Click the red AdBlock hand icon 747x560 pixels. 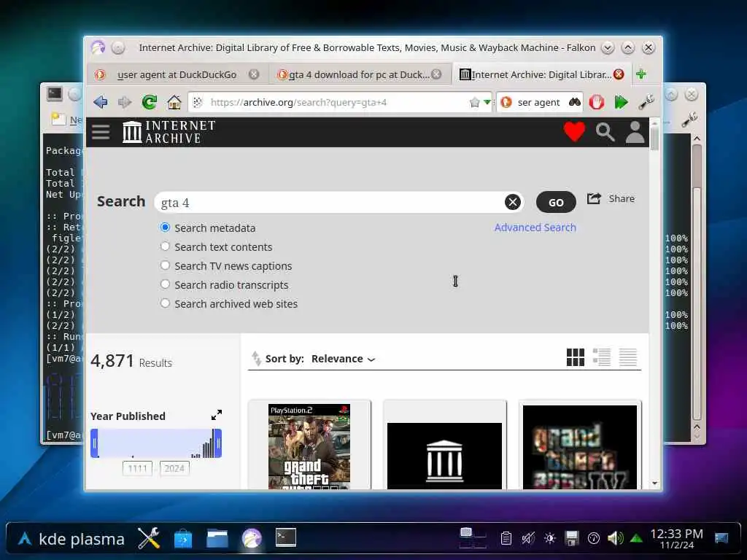pos(597,102)
